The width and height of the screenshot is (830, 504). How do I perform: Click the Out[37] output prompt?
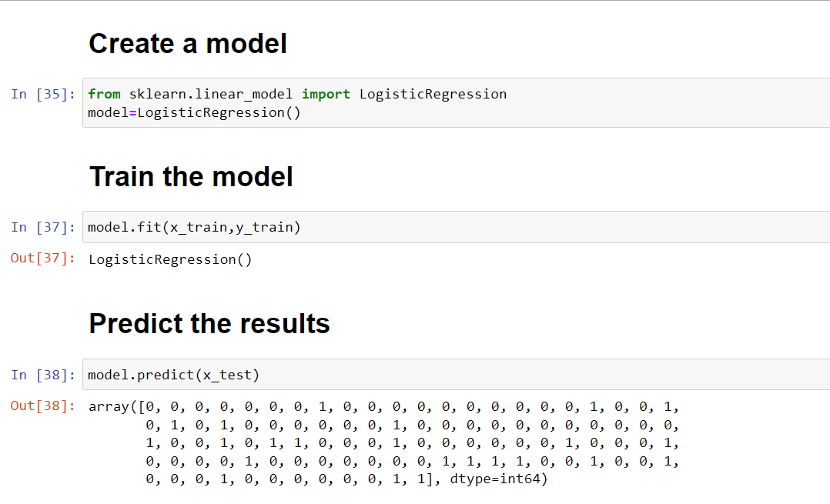click(43, 259)
